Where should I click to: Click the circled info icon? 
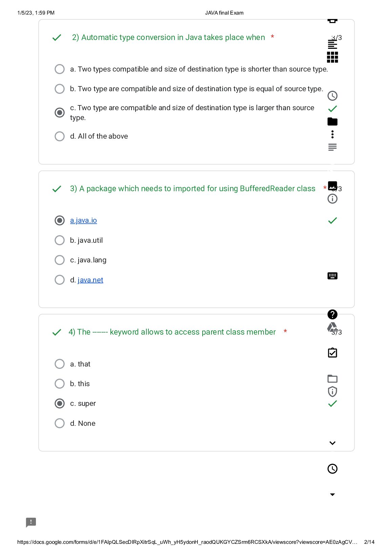point(332,199)
